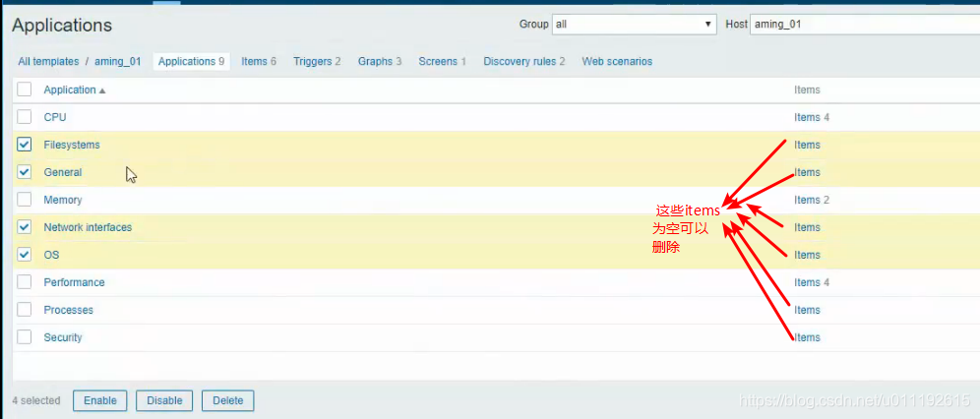Switch to the Discovery rules 2 tab
Viewport: 980px width, 419px height.
point(524,61)
